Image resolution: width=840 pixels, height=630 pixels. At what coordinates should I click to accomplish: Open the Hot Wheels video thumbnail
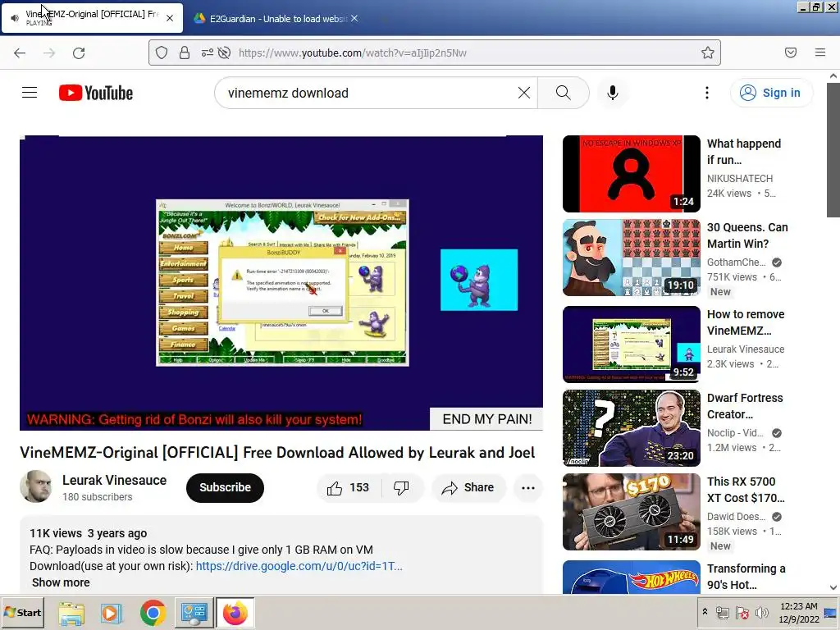[632, 577]
